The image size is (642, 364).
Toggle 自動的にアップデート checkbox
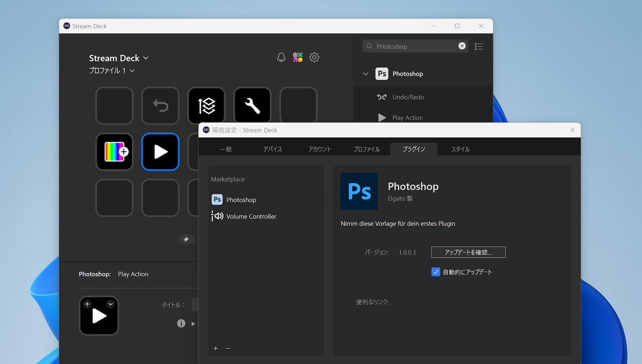point(436,272)
